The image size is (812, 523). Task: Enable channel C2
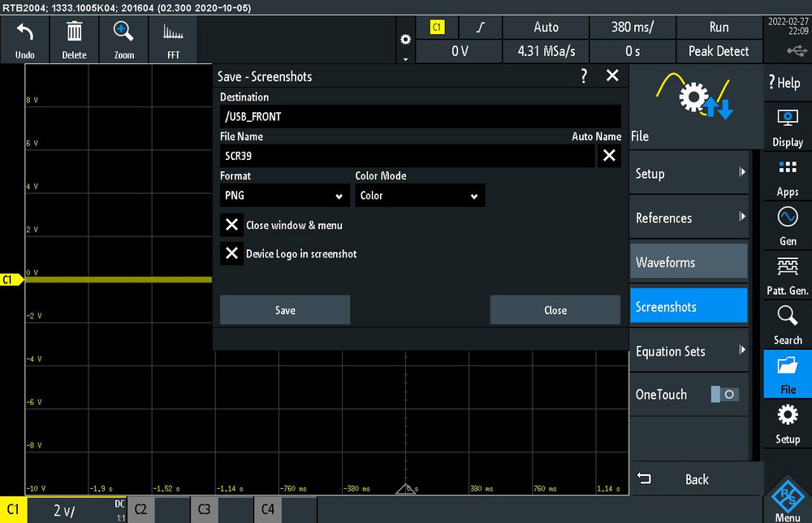[x=140, y=509]
